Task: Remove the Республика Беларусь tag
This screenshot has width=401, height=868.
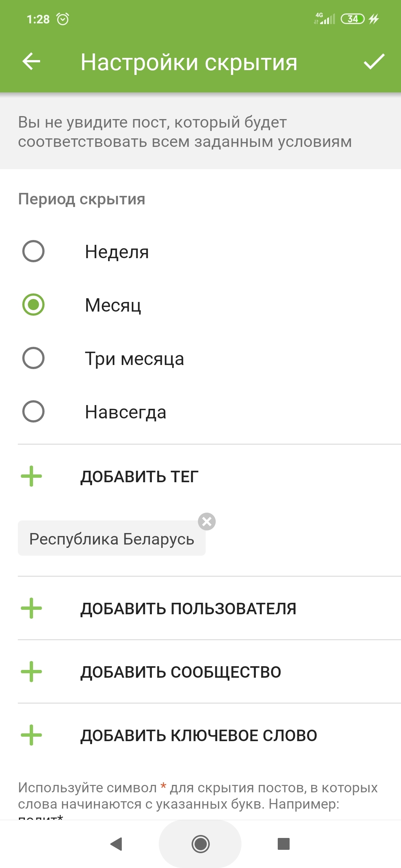Action: (207, 522)
